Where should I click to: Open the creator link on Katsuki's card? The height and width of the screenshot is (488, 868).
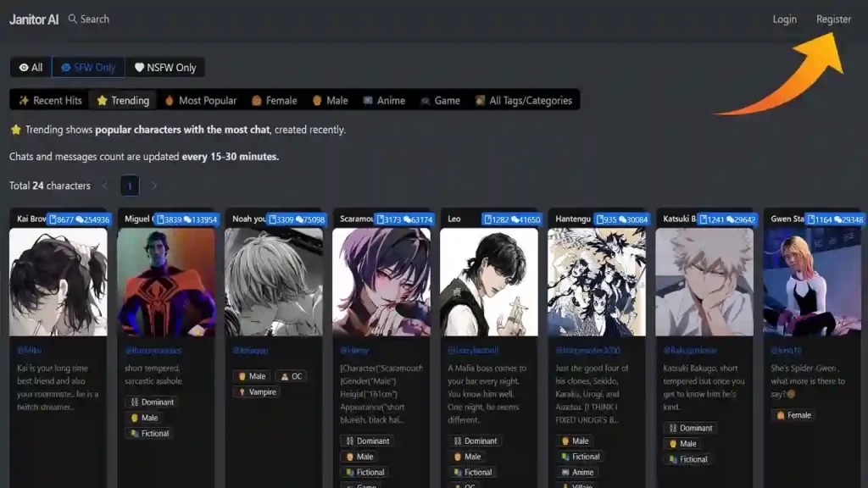click(690, 350)
